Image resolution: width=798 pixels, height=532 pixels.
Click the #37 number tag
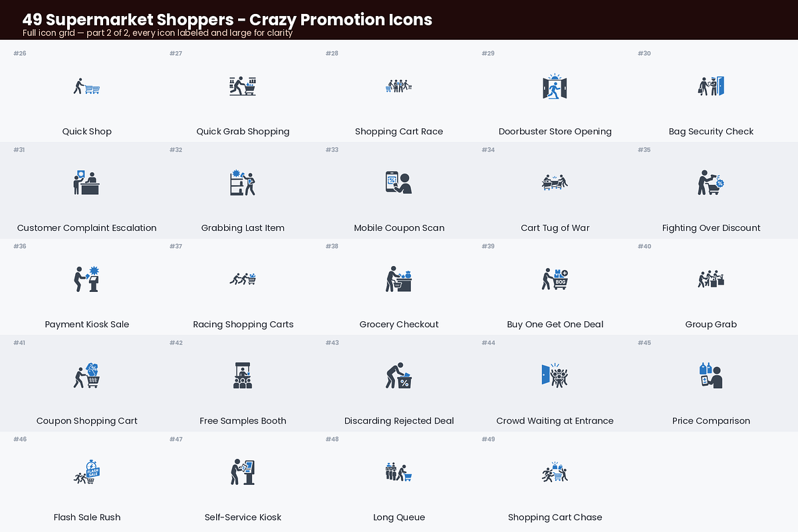click(176, 246)
